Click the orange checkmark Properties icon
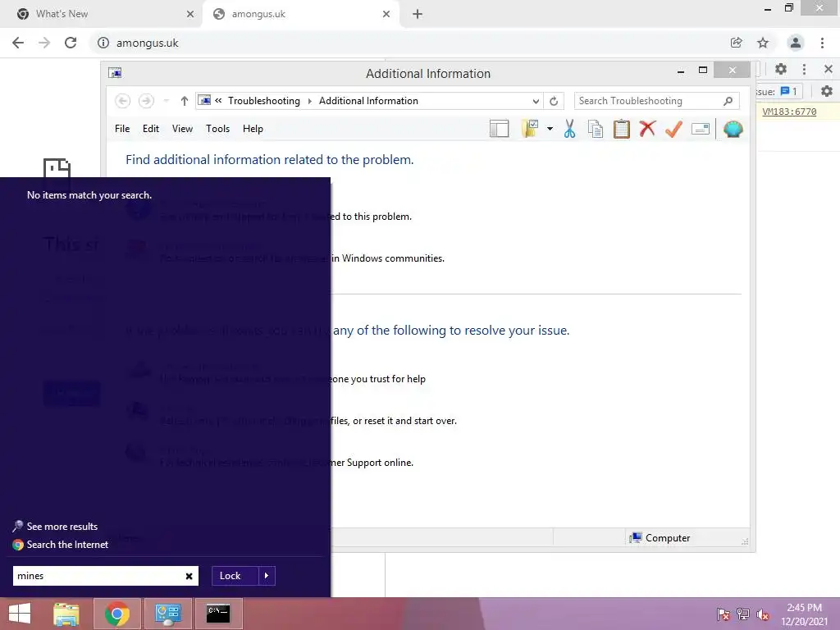The image size is (840, 630). (x=673, y=129)
